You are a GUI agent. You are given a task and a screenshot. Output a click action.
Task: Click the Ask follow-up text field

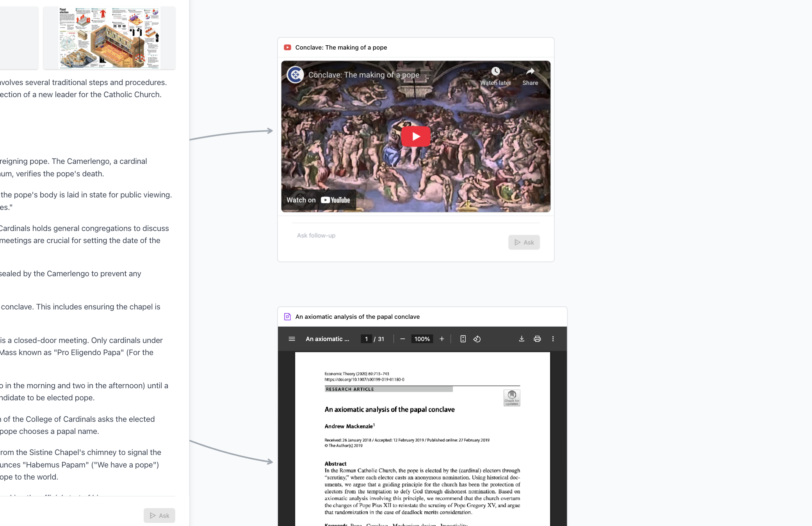[x=398, y=235]
